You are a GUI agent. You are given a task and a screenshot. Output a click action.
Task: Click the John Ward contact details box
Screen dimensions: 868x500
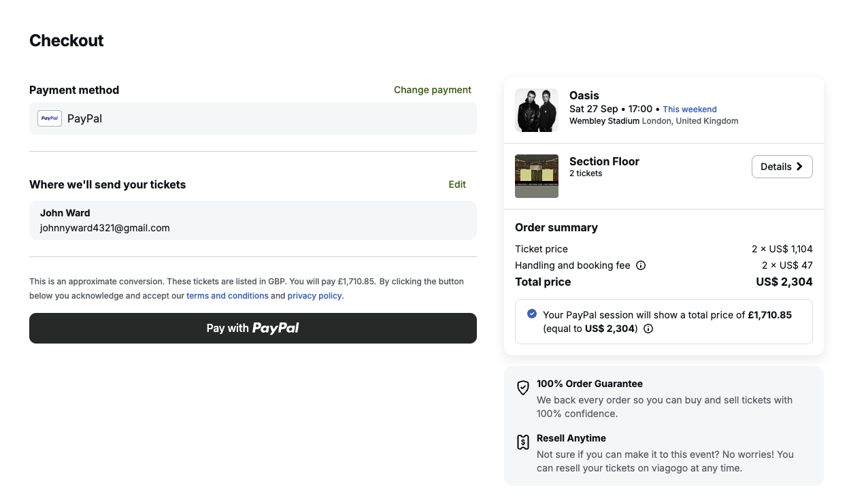(x=252, y=220)
